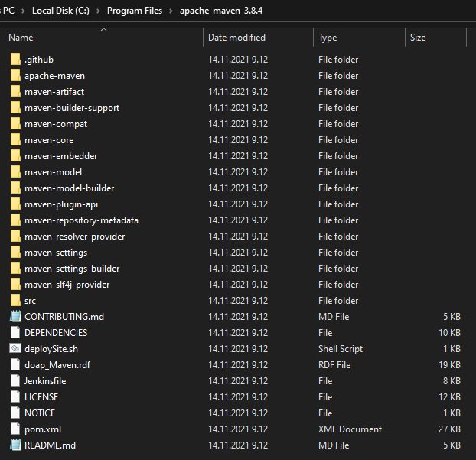The width and height of the screenshot is (476, 460).
Task: Click the CONTRIBUTING.md notepad file icon
Action: point(15,316)
